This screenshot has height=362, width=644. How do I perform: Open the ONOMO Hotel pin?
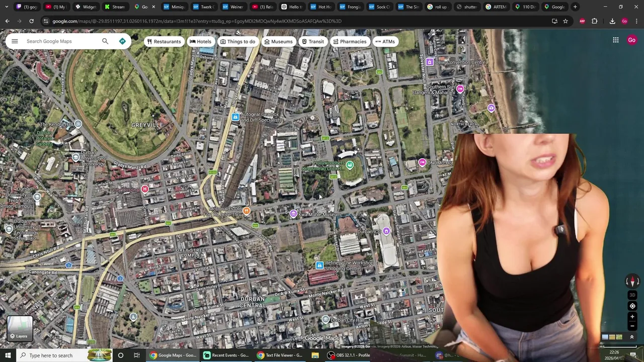tap(422, 162)
